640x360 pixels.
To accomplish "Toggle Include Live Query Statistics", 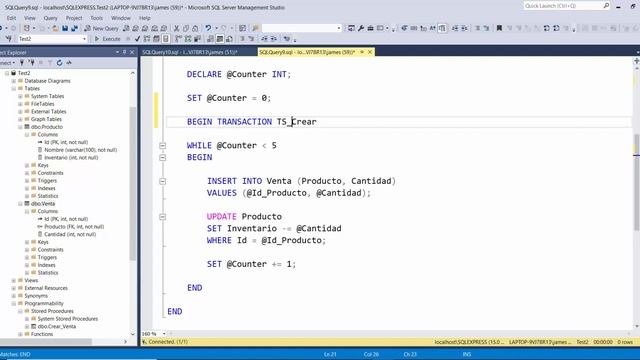I will point(188,39).
